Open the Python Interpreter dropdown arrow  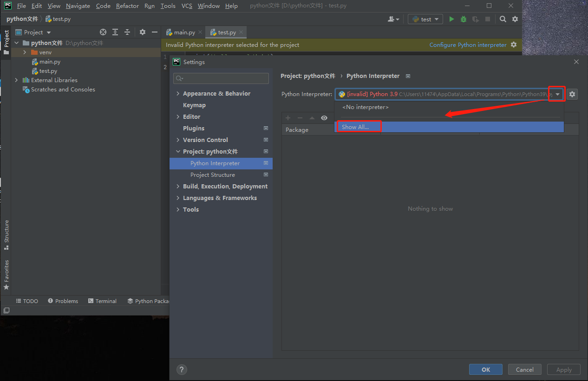point(557,94)
